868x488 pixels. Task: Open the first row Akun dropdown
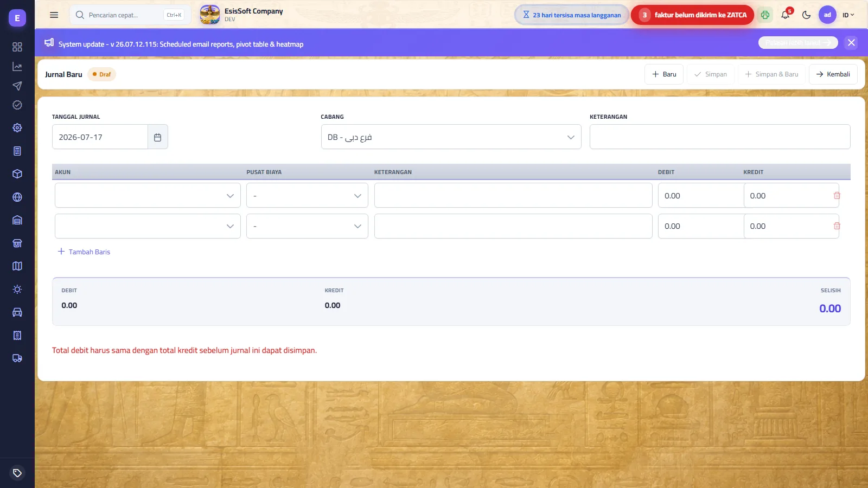(148, 195)
